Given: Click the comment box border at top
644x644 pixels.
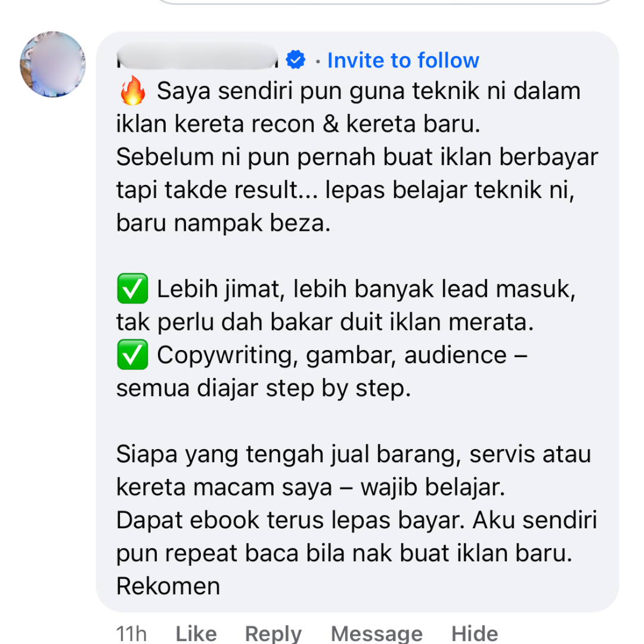Looking at the screenshot, I should (386, 2).
